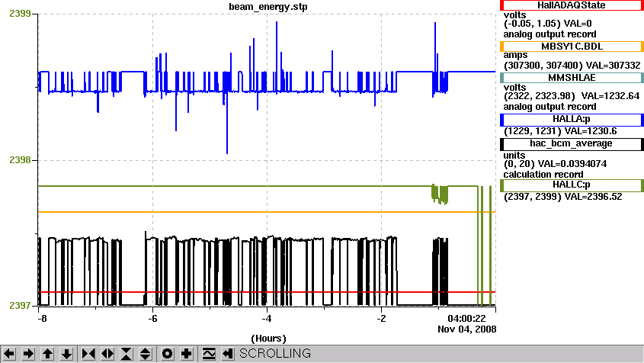Click the (Hours) axis title
Viewport: 644px width, 363px height.
[268, 339]
